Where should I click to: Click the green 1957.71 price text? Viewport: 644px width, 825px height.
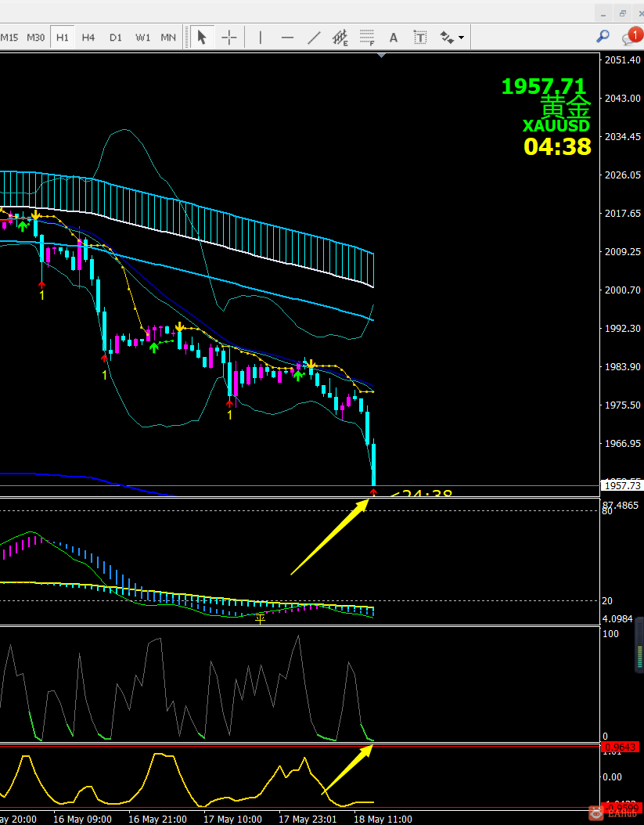544,86
